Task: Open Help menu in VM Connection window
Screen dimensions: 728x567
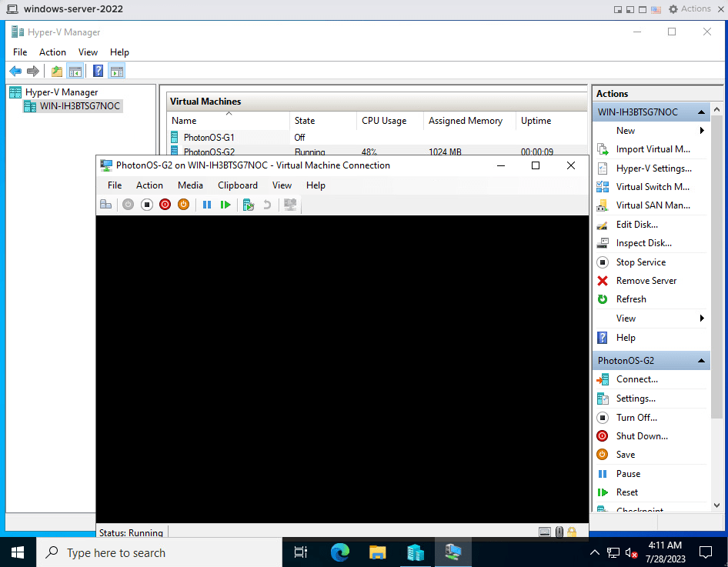Action: [x=316, y=185]
